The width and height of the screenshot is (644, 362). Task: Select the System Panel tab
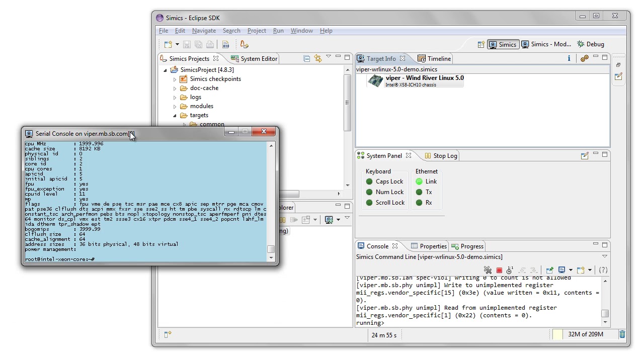tap(384, 156)
